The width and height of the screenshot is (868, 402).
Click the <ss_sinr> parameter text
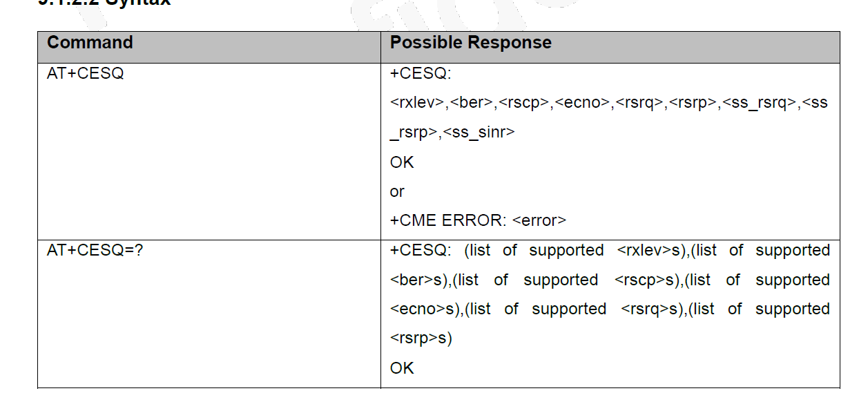[x=479, y=132]
